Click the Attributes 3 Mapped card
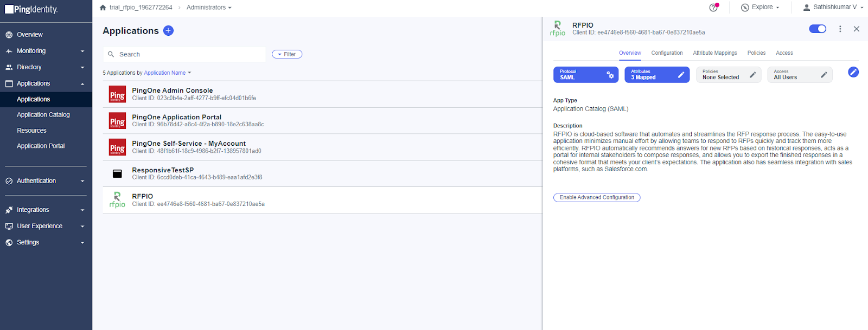This screenshot has width=868, height=330. [x=657, y=75]
